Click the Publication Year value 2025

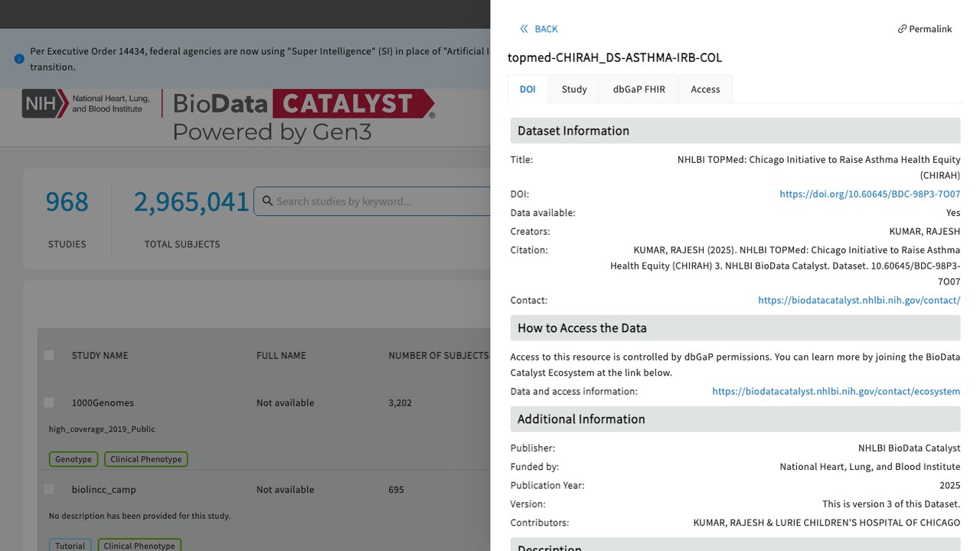pyautogui.click(x=949, y=486)
